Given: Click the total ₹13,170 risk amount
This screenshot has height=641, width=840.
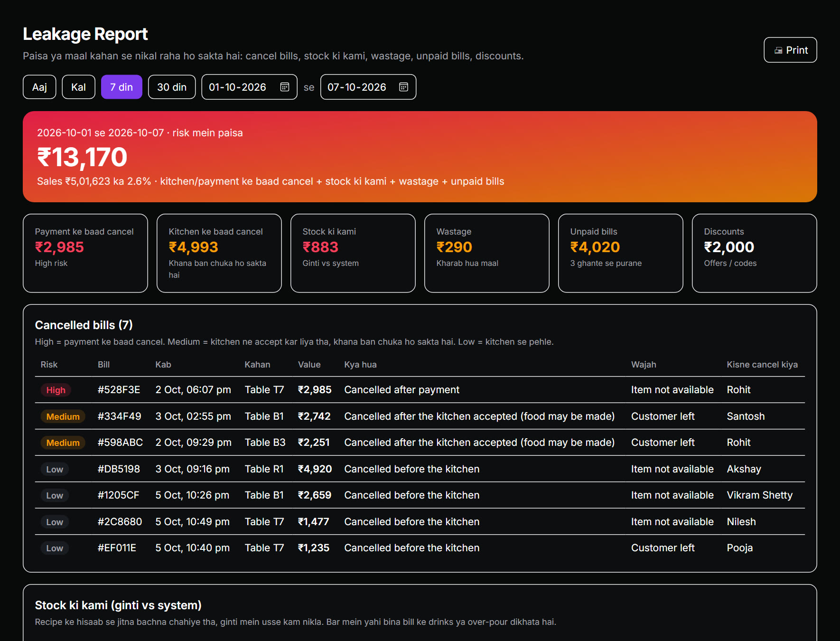Looking at the screenshot, I should tap(82, 157).
